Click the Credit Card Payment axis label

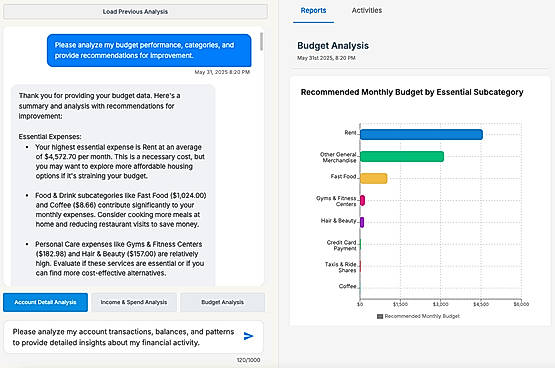[341, 245]
